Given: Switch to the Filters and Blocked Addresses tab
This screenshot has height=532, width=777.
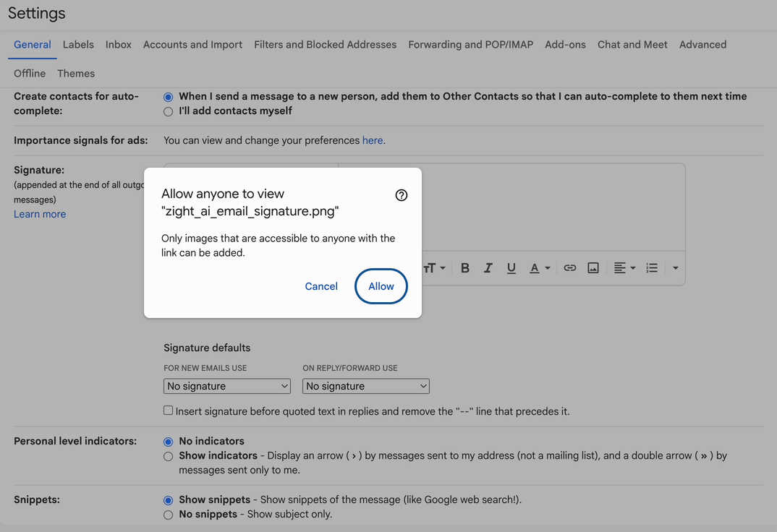Looking at the screenshot, I should 325,45.
